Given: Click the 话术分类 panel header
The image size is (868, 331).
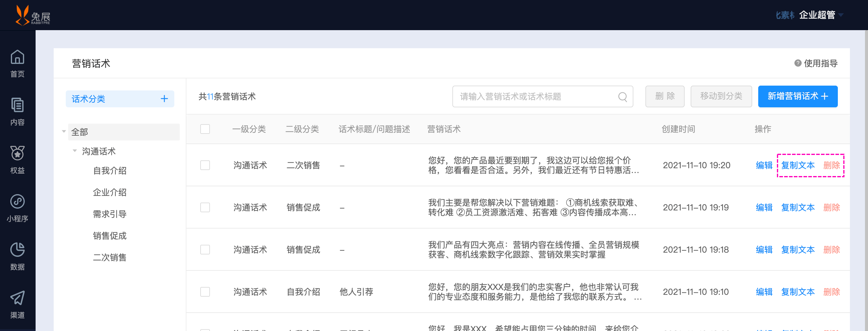Looking at the screenshot, I should 120,99.
